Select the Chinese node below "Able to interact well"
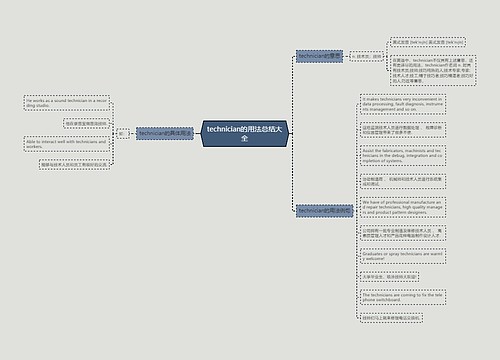This screenshot has width=500, height=360. 74,165
